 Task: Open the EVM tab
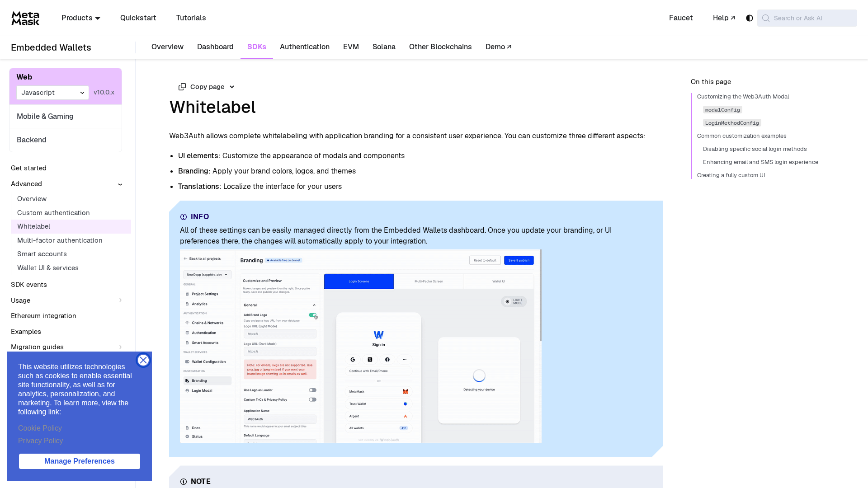pyautogui.click(x=351, y=47)
